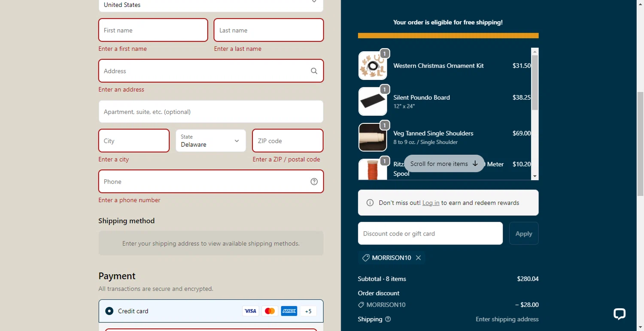Select the Credit card radio button
The height and width of the screenshot is (331, 644).
pyautogui.click(x=109, y=311)
